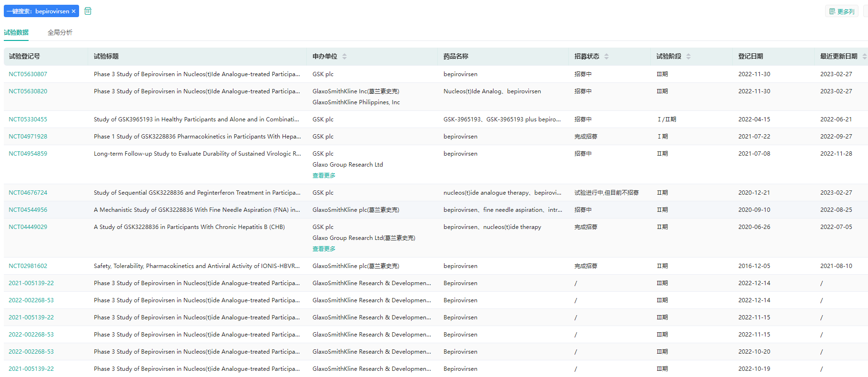Image resolution: width=868 pixels, height=377 pixels.
Task: Open trial NCT02981602 link
Action: [x=28, y=266]
